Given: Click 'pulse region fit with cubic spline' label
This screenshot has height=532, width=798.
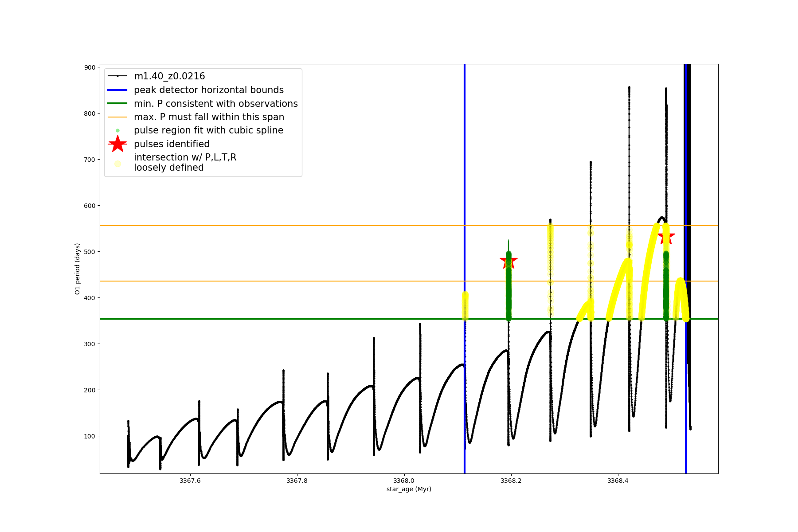Looking at the screenshot, I should tap(208, 130).
